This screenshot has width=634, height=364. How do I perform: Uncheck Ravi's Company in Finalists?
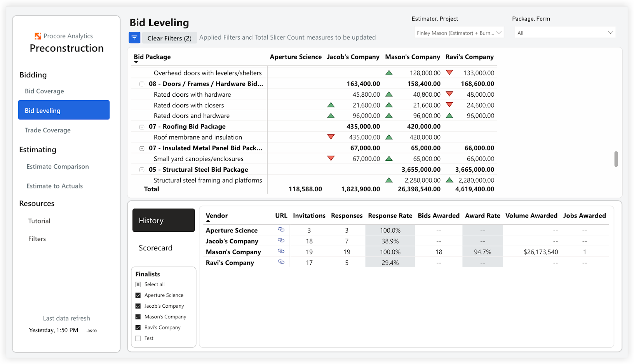point(138,327)
